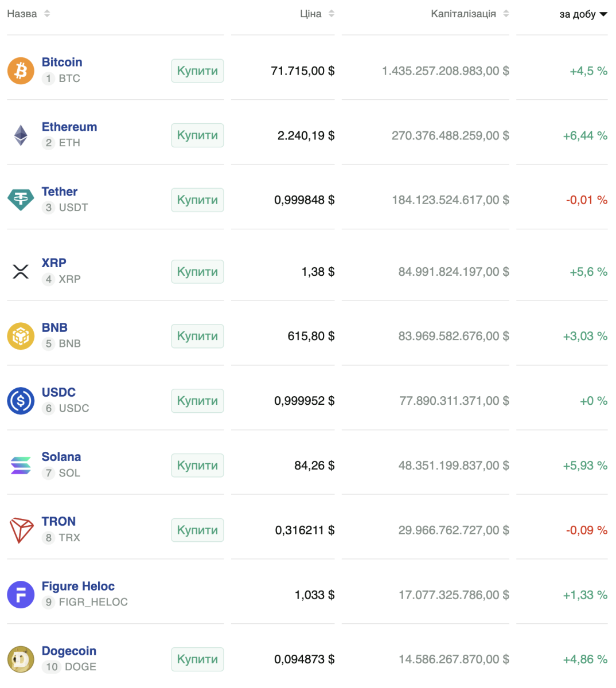
Task: Click the Ethereum diamond logo icon
Action: [21, 135]
